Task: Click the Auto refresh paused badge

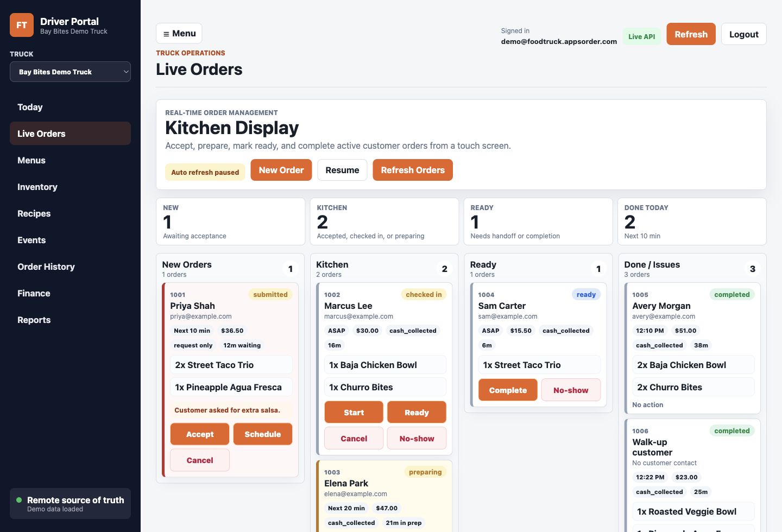Action: tap(205, 172)
